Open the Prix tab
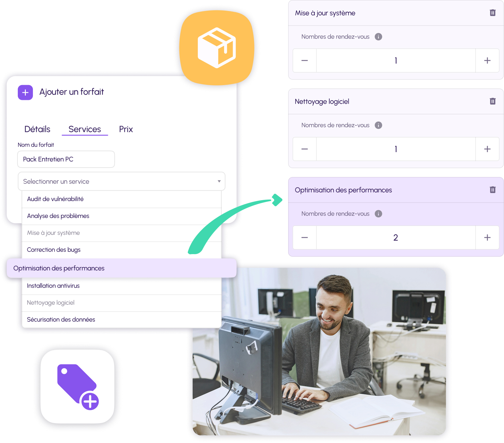 (126, 129)
